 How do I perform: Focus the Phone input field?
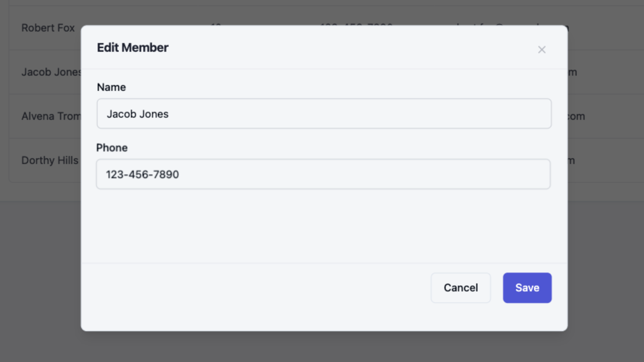(x=323, y=174)
